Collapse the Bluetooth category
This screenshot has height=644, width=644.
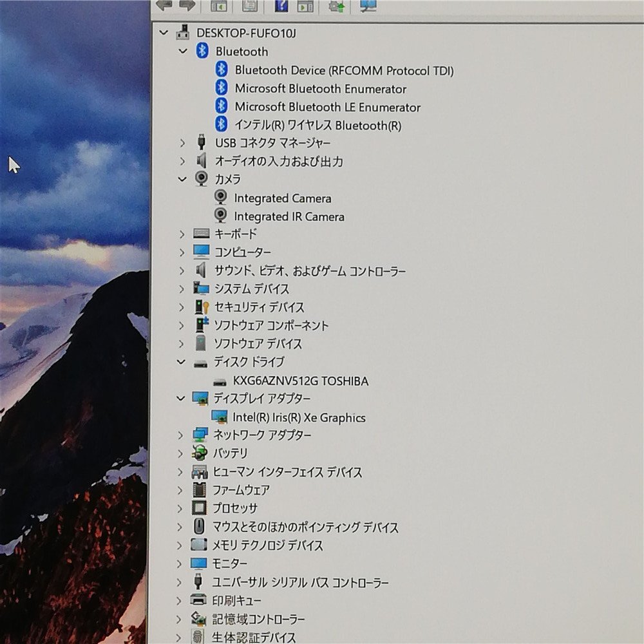tap(183, 51)
